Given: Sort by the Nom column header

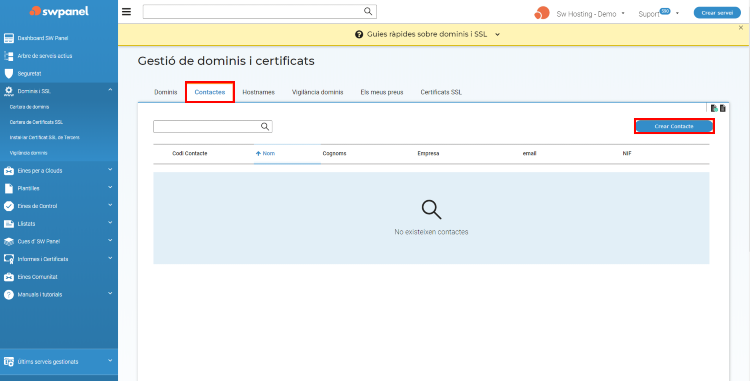Looking at the screenshot, I should [265, 153].
